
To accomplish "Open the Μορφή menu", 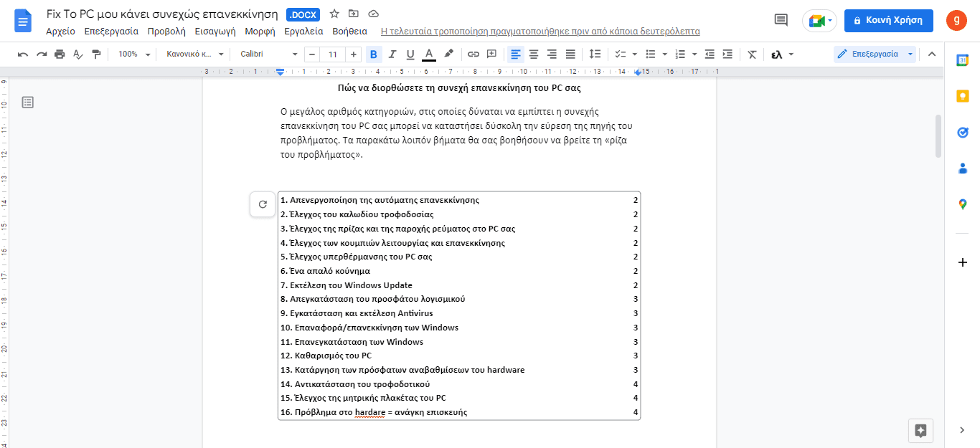I will (259, 32).
